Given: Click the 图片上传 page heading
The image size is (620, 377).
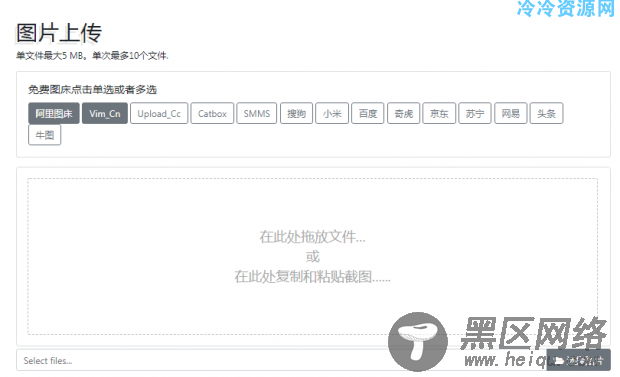Looking at the screenshot, I should click(x=59, y=32).
